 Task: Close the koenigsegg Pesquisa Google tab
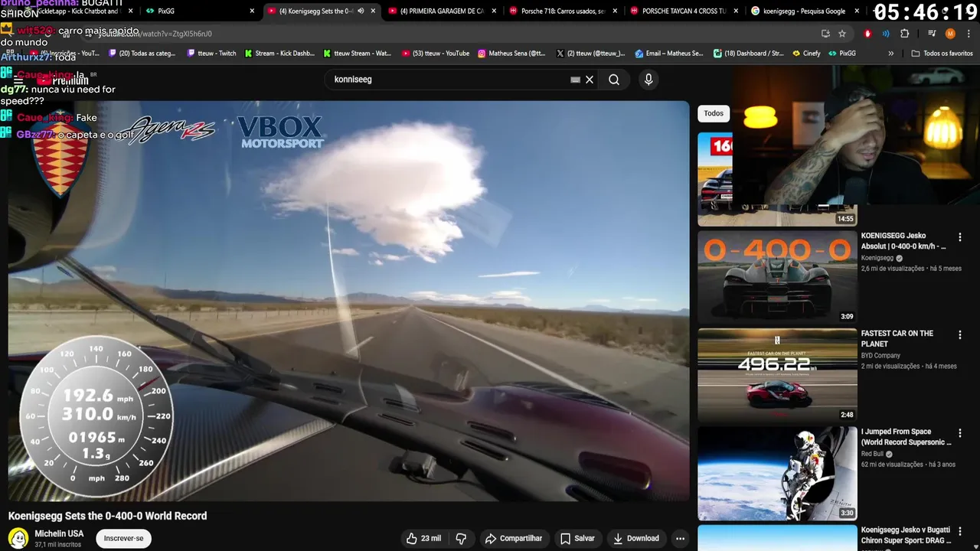click(857, 11)
